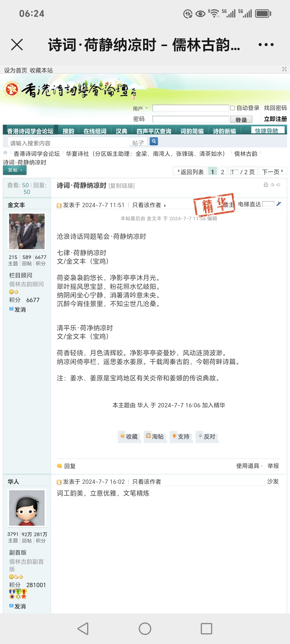
Task: Tap the 淘帖 collection button
Action: pos(155,436)
